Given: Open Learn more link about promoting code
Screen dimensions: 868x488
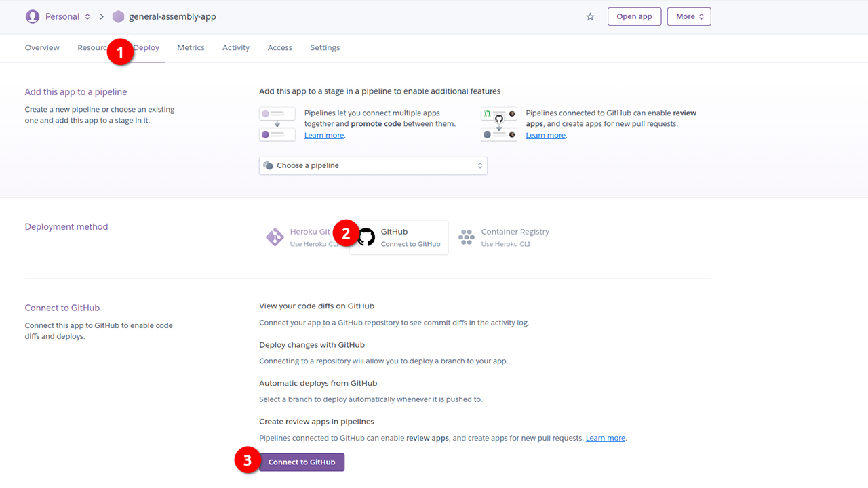Looking at the screenshot, I should coord(323,136).
